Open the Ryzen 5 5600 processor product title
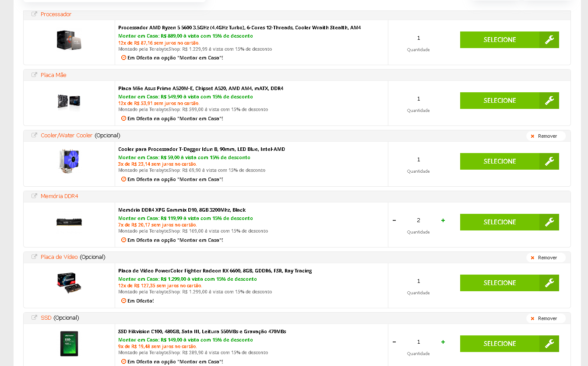The height and width of the screenshot is (366, 588). [x=239, y=28]
